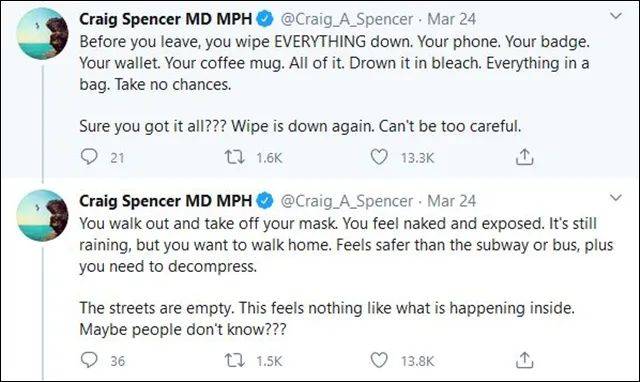640x382 pixels.
Task: Open the tweet text about empty streets
Action: tap(327, 319)
